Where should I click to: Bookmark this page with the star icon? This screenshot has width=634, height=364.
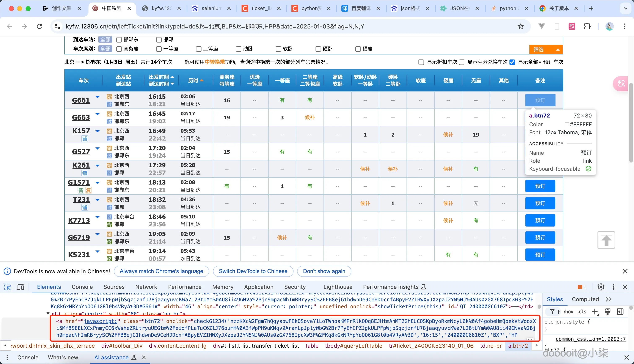521,26
